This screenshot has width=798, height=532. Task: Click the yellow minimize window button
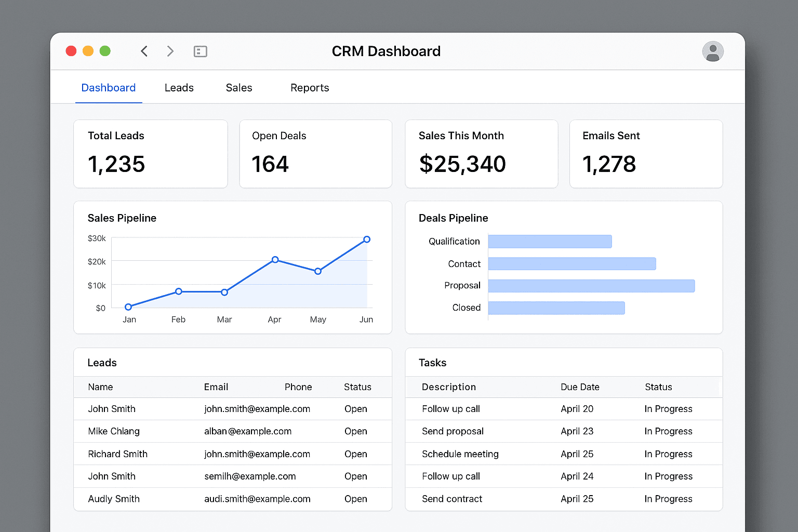click(88, 51)
